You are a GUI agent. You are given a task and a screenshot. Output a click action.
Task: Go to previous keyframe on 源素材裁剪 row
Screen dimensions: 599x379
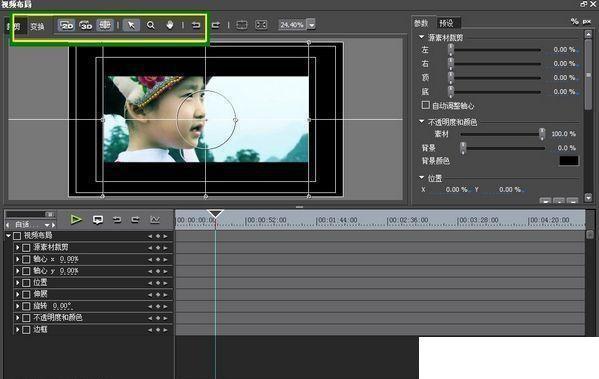150,248
